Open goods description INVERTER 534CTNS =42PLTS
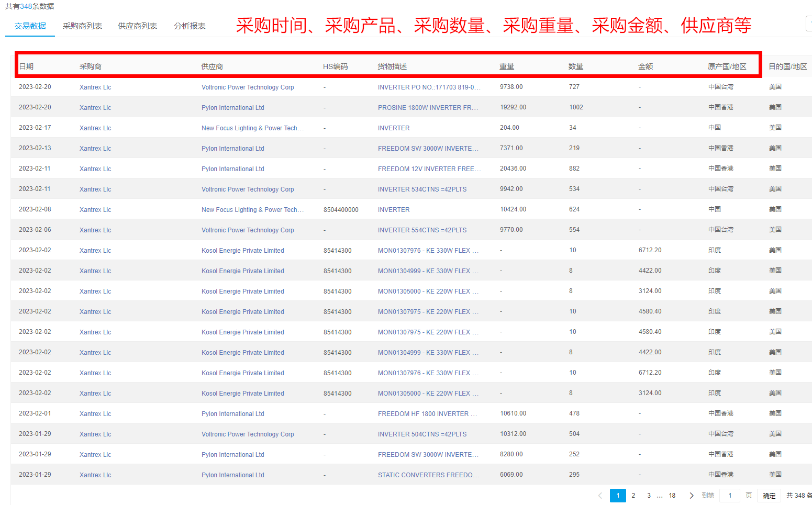Image resolution: width=812 pixels, height=505 pixels. 422,189
